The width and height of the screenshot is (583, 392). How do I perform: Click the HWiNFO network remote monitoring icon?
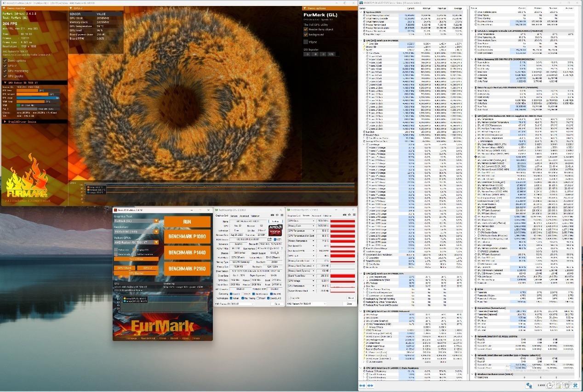click(x=530, y=385)
